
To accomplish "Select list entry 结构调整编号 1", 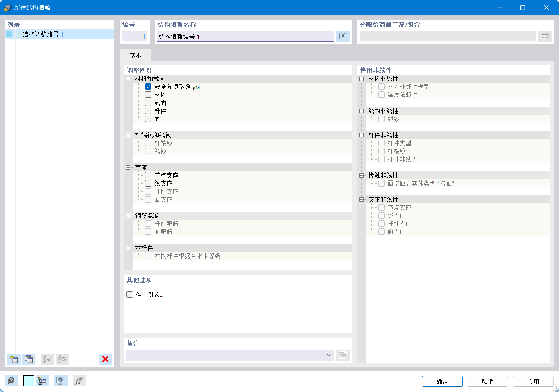I will coord(60,34).
